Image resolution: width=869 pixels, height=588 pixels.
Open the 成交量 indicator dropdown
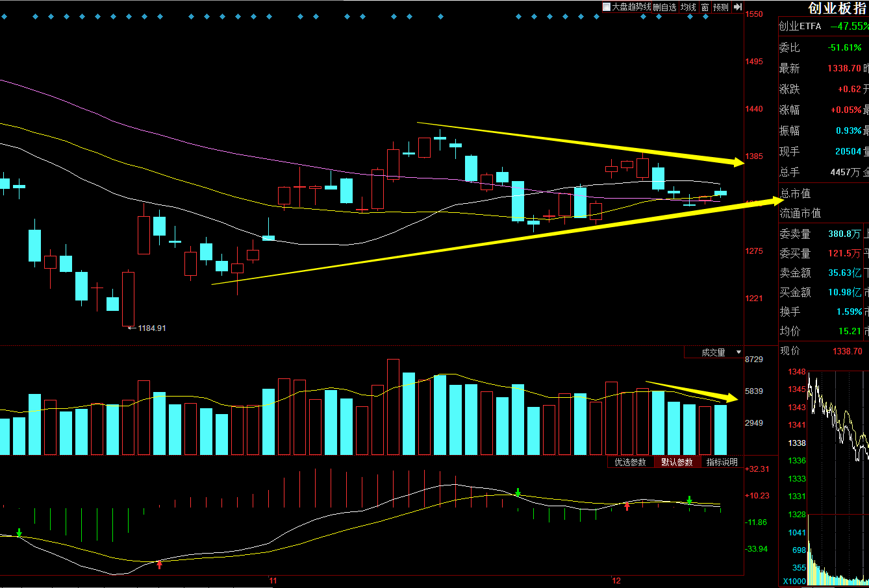(x=713, y=352)
